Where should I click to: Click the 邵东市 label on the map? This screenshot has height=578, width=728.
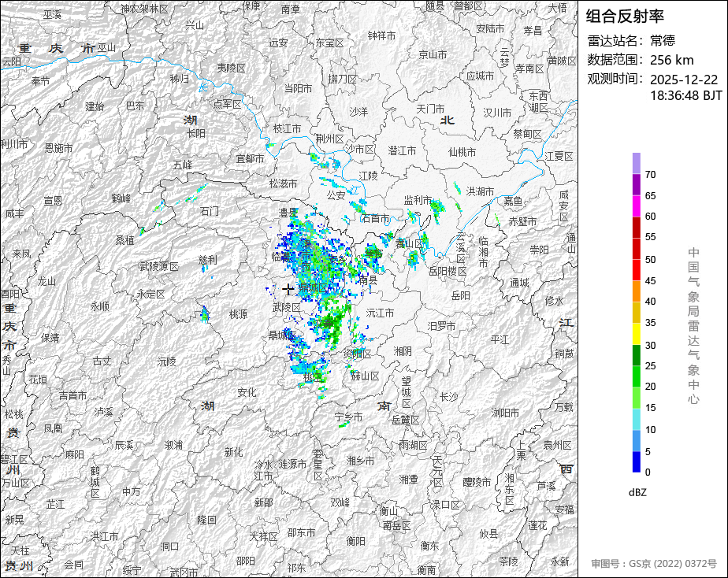point(301,533)
